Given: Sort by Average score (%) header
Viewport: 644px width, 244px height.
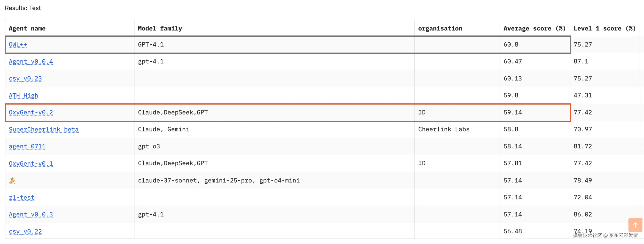Looking at the screenshot, I should [x=534, y=29].
